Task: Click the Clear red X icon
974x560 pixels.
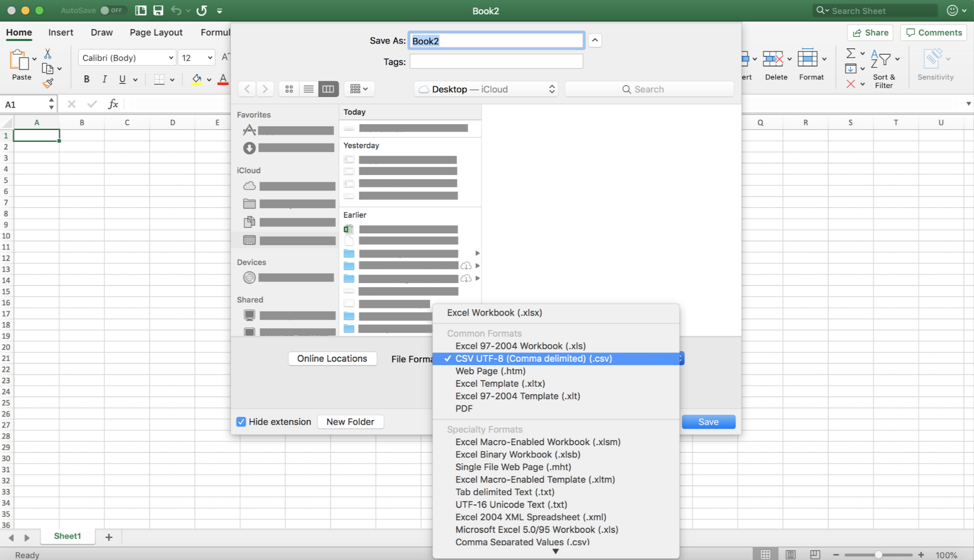Action: [851, 84]
